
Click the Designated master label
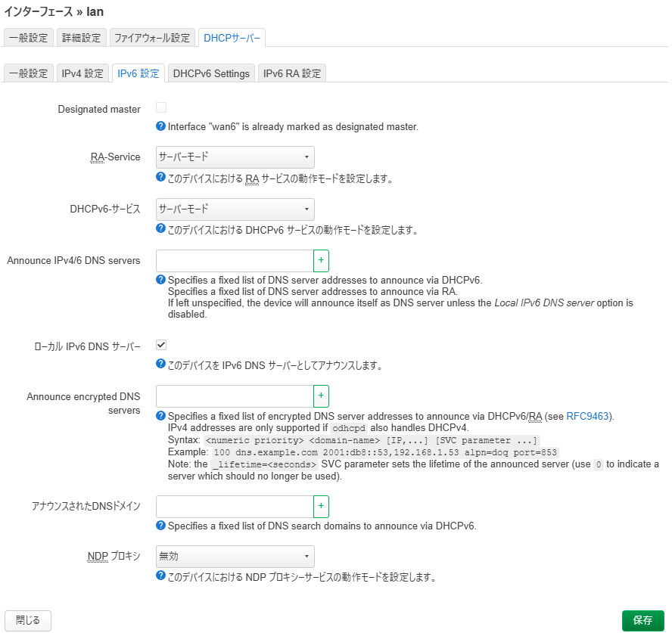(99, 110)
